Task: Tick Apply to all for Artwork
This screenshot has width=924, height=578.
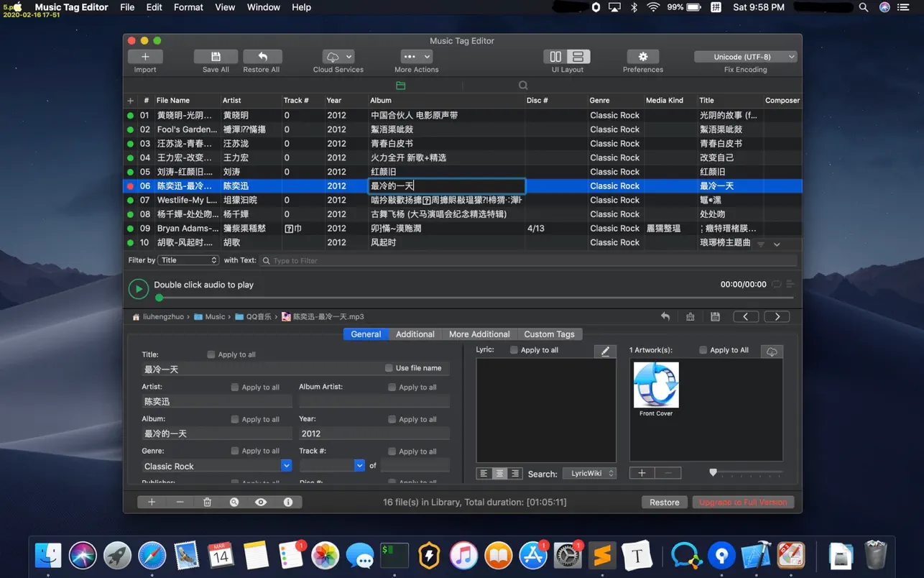Action: (703, 350)
